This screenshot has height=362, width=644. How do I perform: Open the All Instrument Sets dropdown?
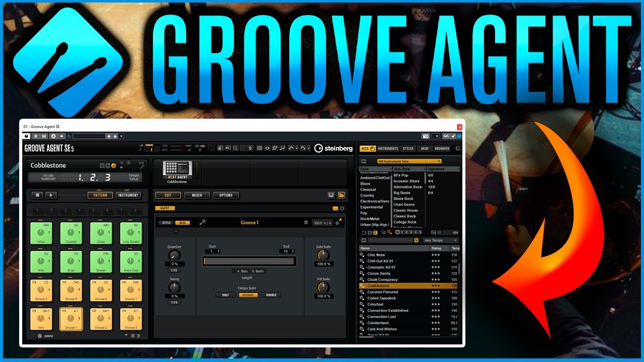point(410,161)
